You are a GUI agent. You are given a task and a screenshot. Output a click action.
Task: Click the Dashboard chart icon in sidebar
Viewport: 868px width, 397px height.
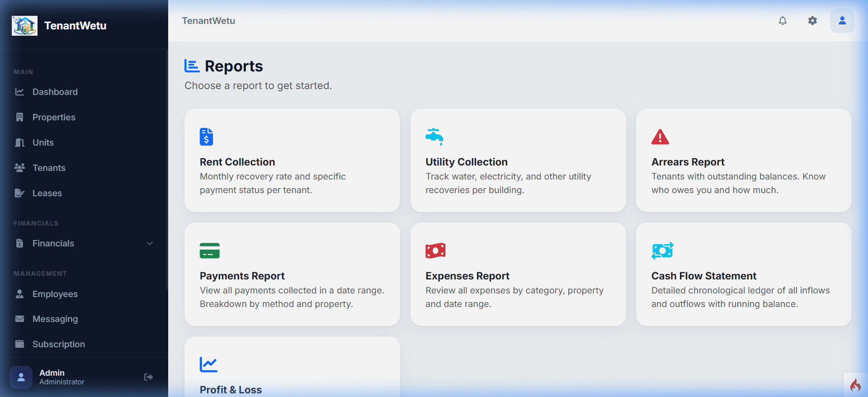(x=19, y=92)
